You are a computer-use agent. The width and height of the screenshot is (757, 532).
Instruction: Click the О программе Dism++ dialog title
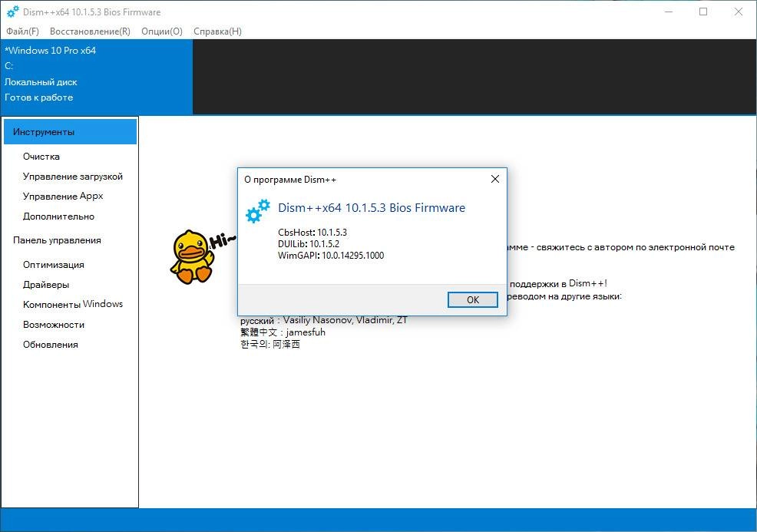289,180
